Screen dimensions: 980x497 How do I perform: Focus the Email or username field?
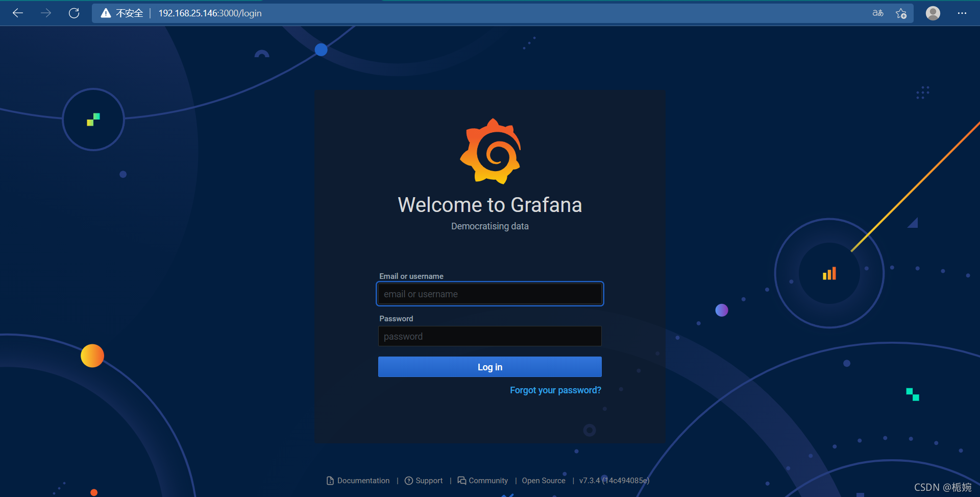pos(490,294)
